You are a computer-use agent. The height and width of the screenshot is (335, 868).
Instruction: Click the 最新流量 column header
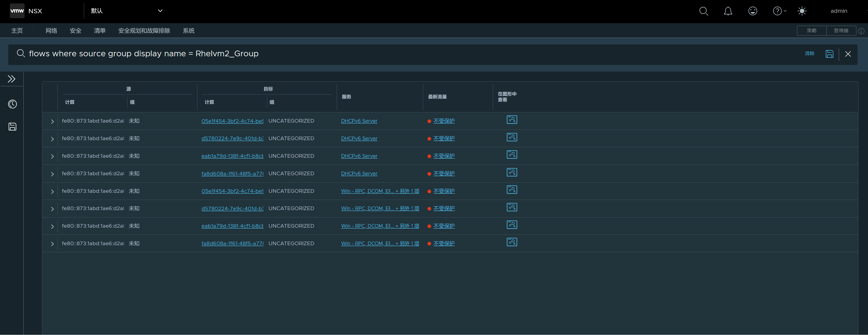437,97
